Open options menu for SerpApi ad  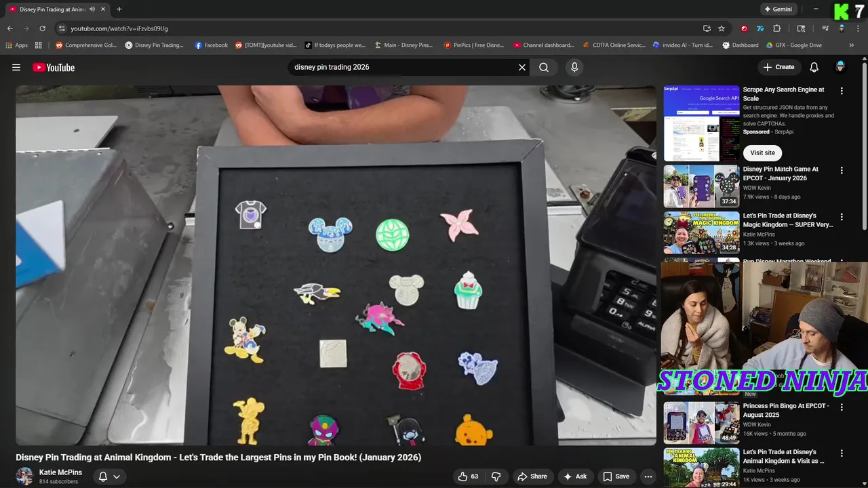coord(842,91)
